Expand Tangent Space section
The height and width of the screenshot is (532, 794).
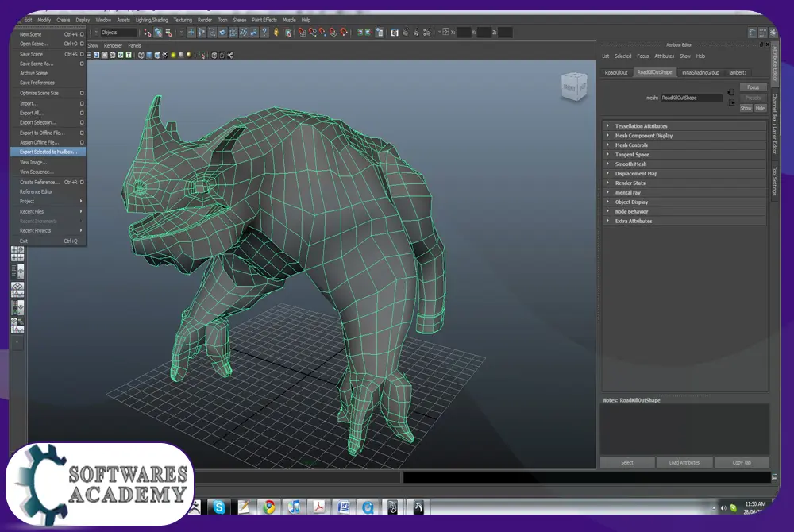point(684,154)
